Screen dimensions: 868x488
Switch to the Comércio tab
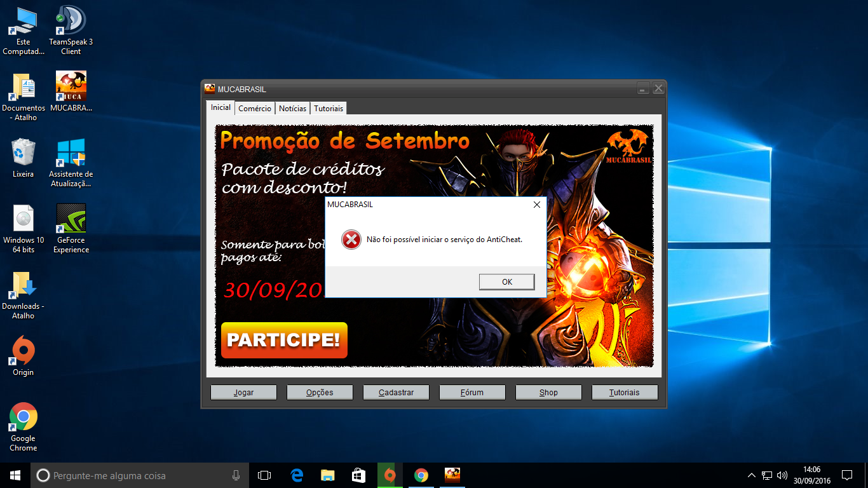click(255, 109)
